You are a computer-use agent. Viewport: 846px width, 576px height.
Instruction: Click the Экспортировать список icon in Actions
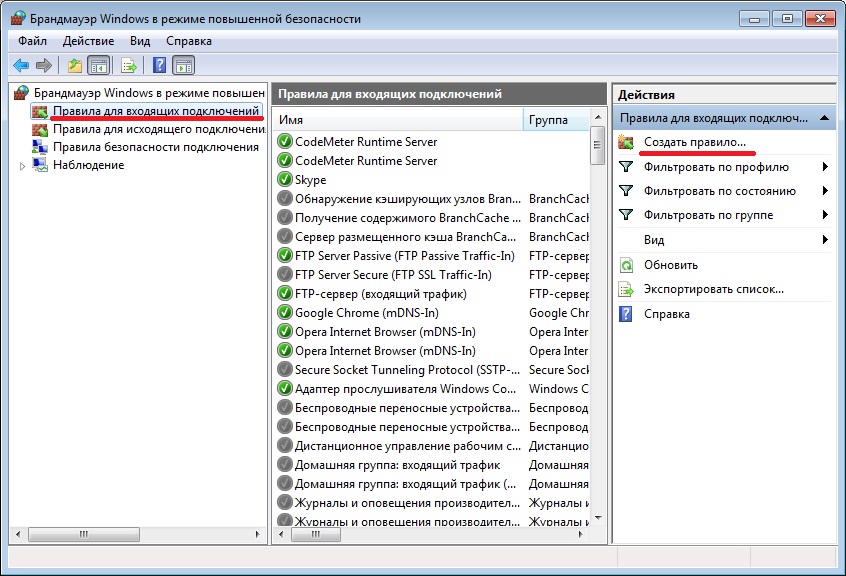[x=626, y=290]
